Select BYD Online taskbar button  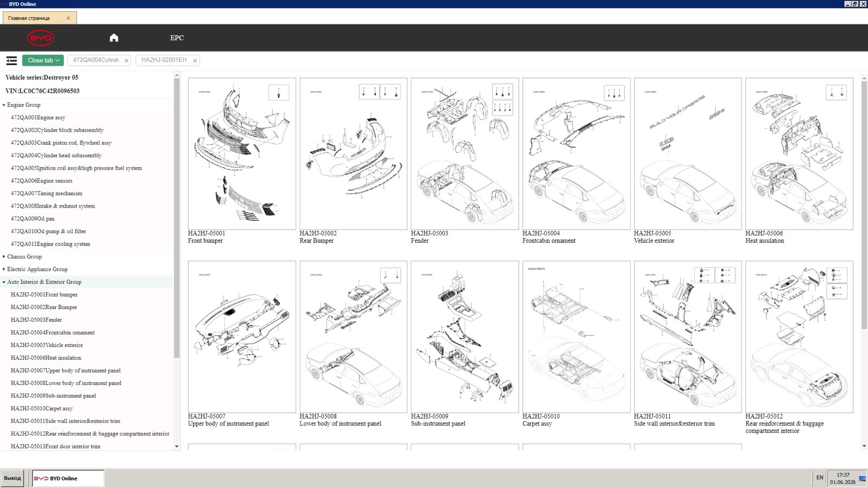(x=68, y=478)
